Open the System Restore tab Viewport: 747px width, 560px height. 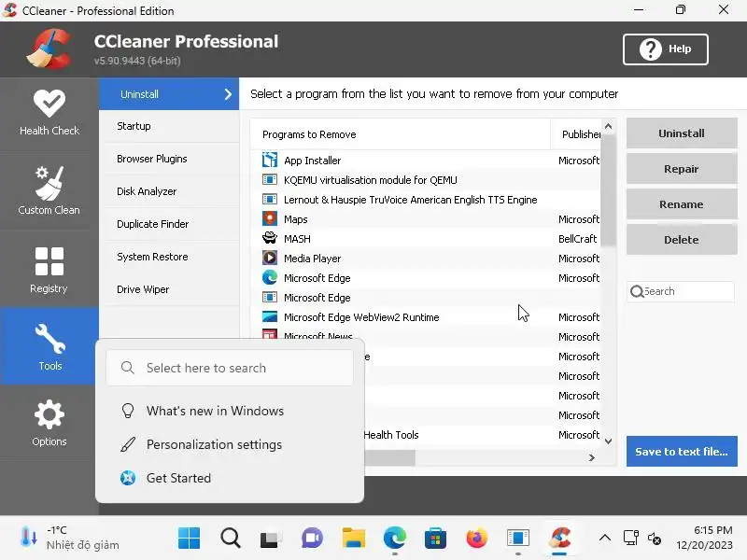coord(169,257)
